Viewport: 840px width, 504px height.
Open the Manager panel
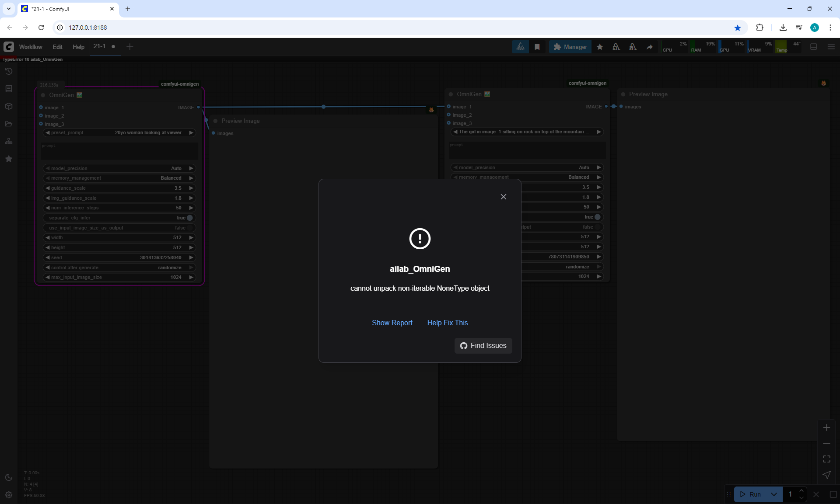(570, 47)
